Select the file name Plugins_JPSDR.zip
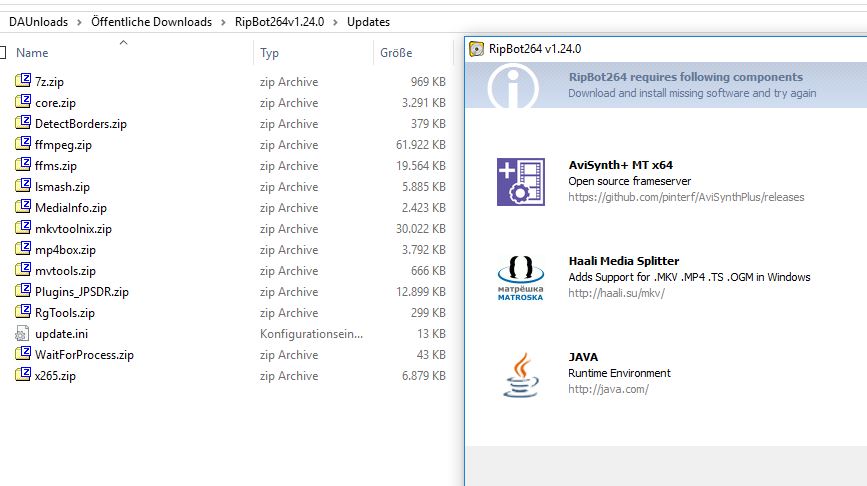The width and height of the screenshot is (867, 486). point(82,292)
